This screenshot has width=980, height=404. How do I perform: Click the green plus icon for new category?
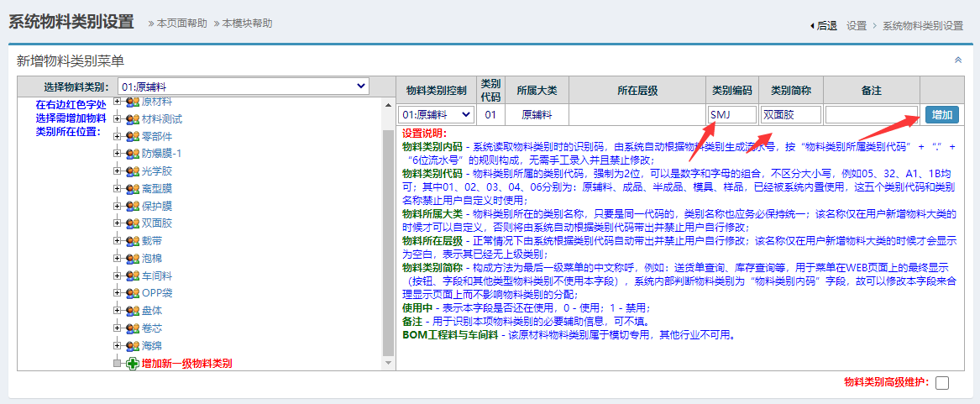(133, 364)
